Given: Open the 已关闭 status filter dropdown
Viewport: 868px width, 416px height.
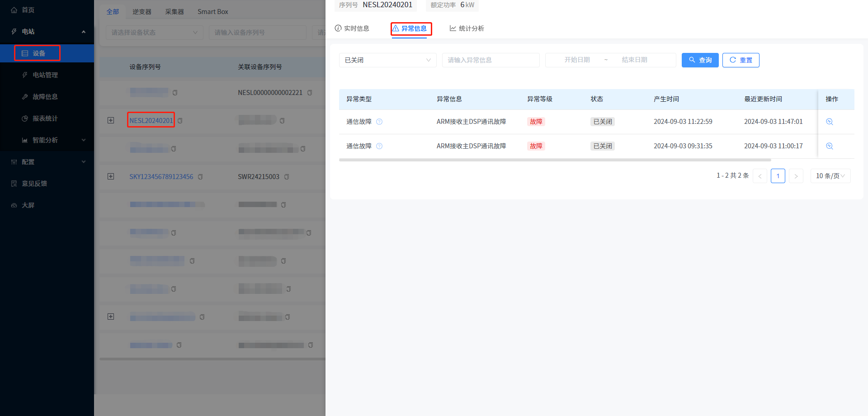Looking at the screenshot, I should (387, 60).
